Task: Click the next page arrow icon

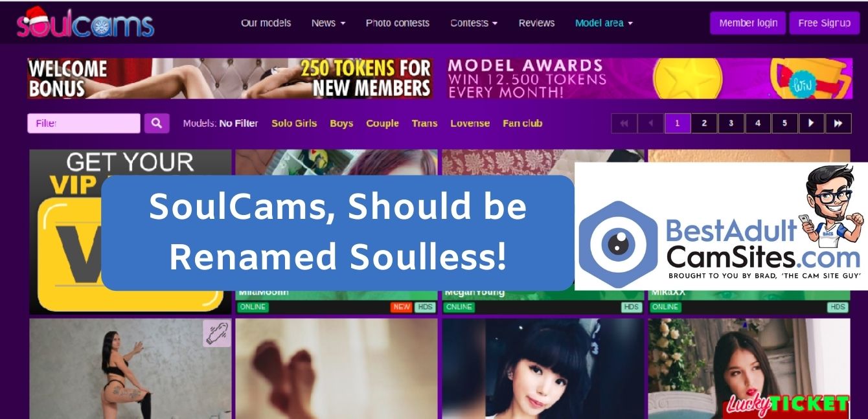Action: [x=811, y=123]
